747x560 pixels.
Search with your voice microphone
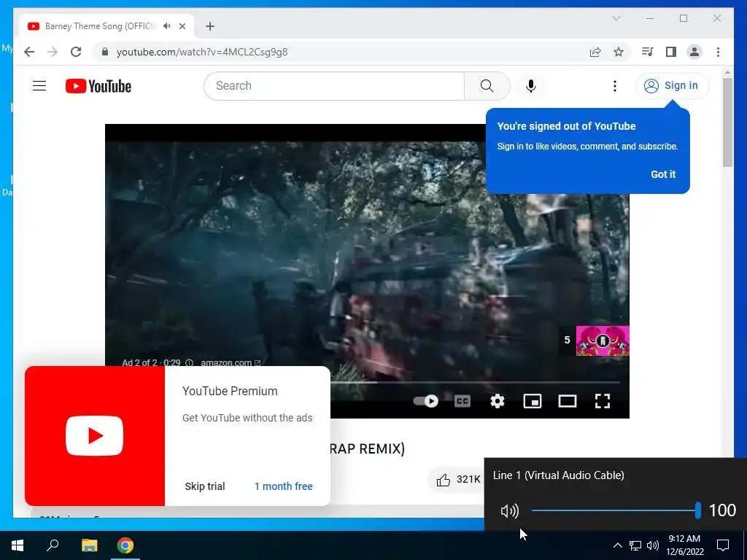[531, 86]
